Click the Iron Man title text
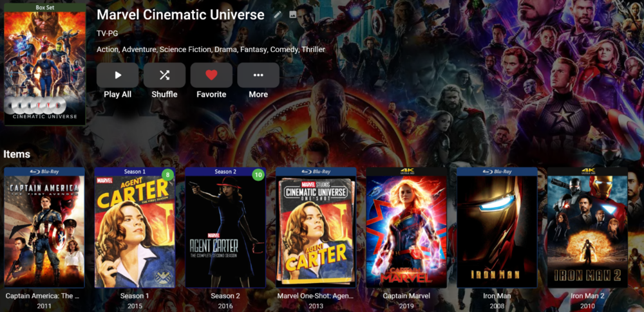This screenshot has height=312, width=644. 497,295
